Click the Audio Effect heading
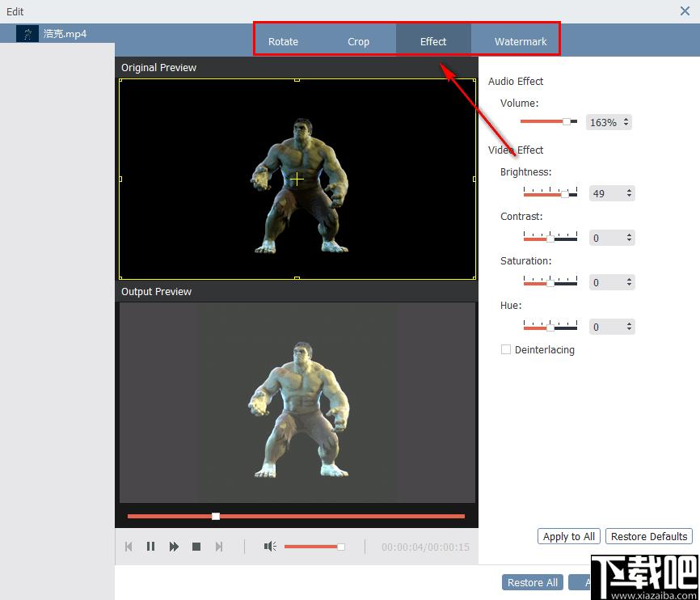700x600 pixels. point(516,82)
